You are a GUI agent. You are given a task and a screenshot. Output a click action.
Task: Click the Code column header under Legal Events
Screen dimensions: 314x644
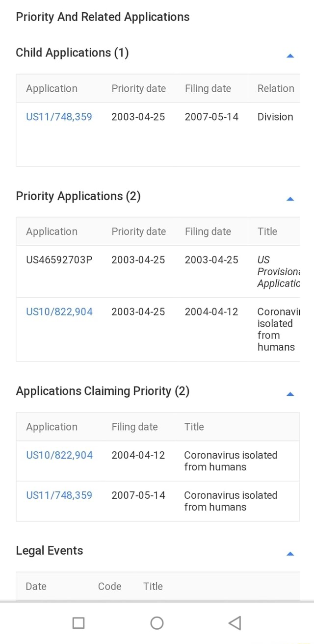coord(109,586)
